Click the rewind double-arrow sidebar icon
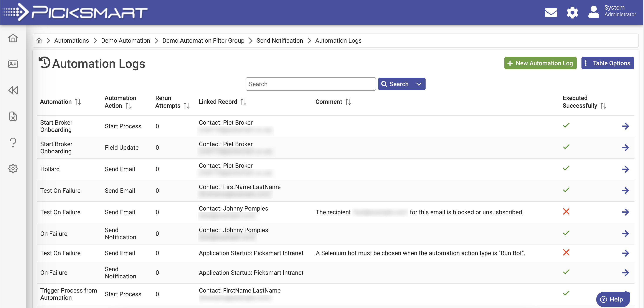This screenshot has width=644, height=308. coord(13,90)
